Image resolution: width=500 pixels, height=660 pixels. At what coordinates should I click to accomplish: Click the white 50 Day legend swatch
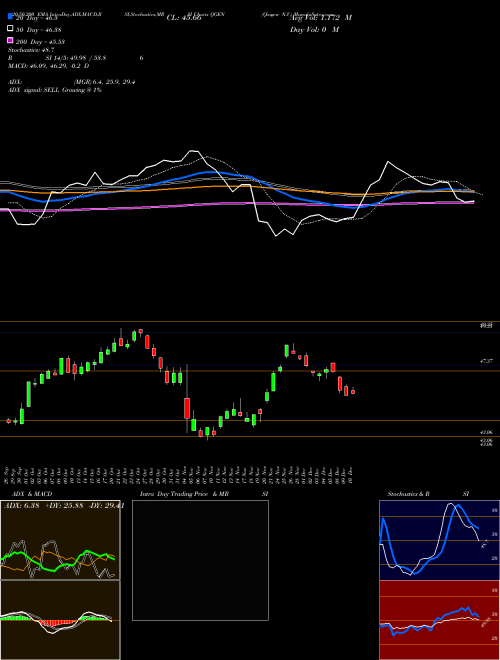coord(10,29)
